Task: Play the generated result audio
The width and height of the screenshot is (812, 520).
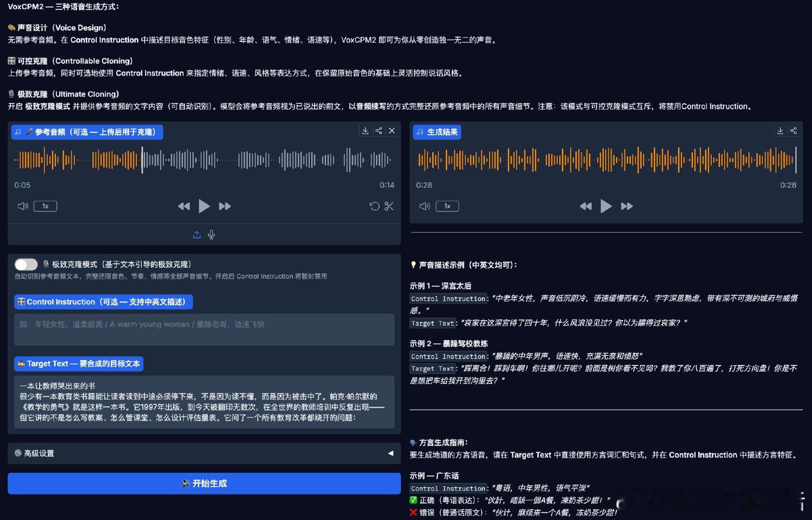Action: (x=606, y=206)
